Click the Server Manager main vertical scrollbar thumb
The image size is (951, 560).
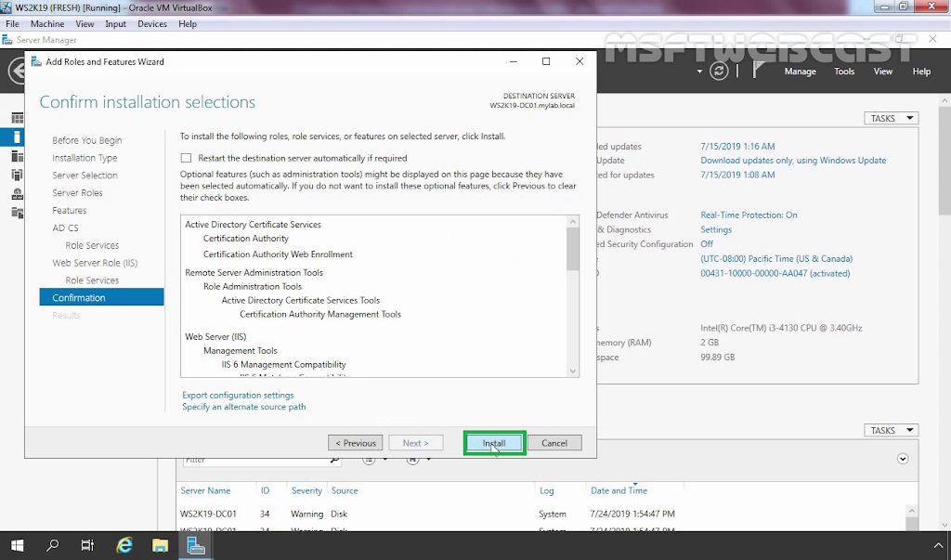944,160
